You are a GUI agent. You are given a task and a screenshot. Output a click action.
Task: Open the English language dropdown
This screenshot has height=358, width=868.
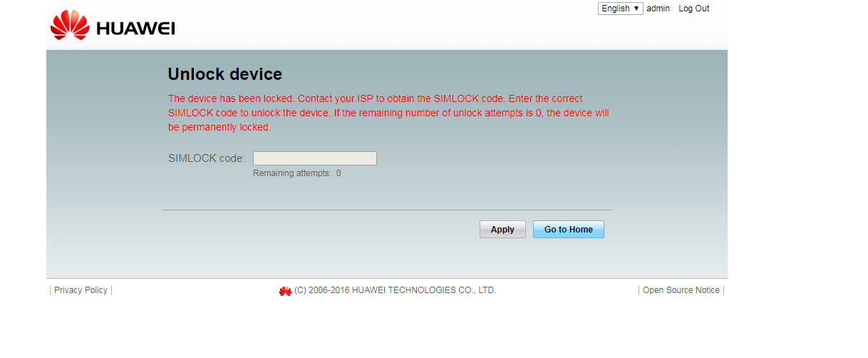620,9
